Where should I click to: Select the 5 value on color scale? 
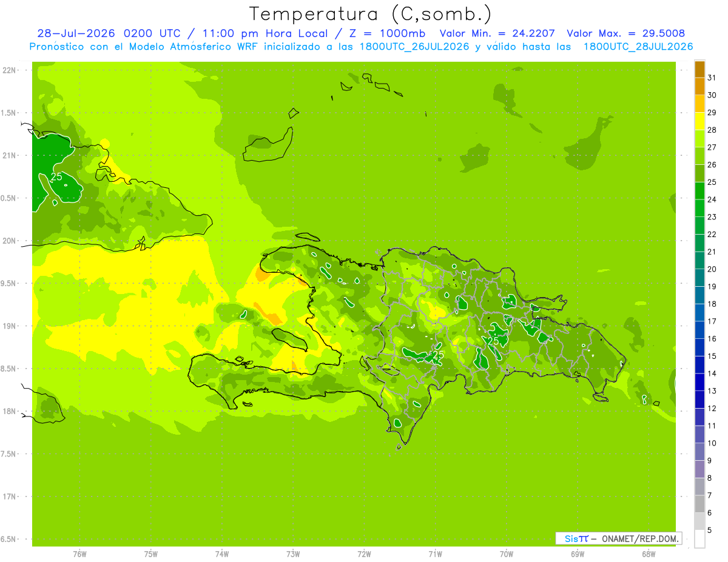(x=710, y=530)
